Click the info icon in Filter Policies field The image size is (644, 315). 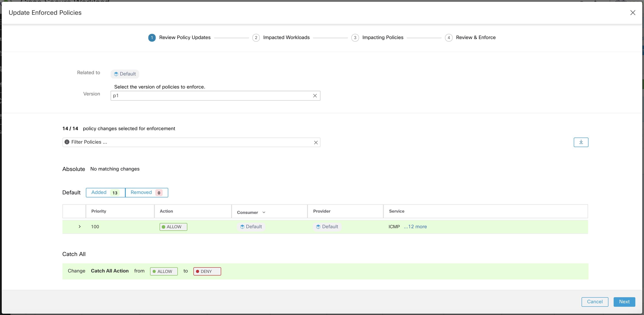click(67, 142)
